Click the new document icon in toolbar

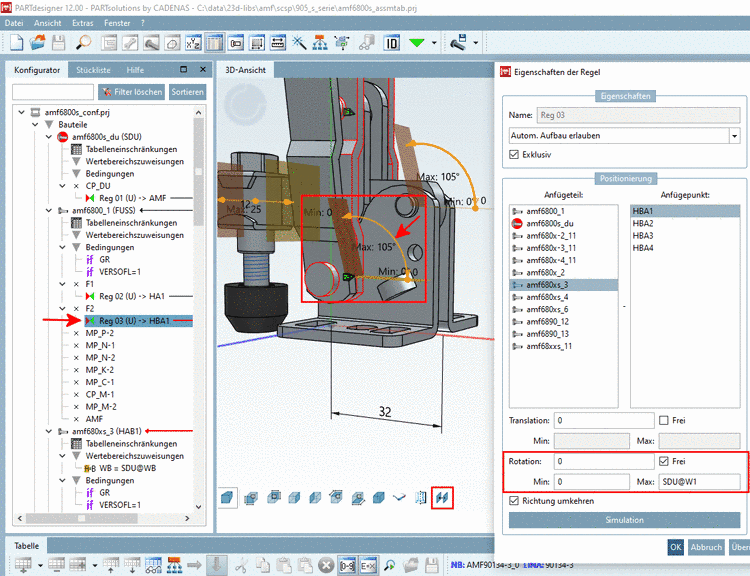(x=15, y=42)
